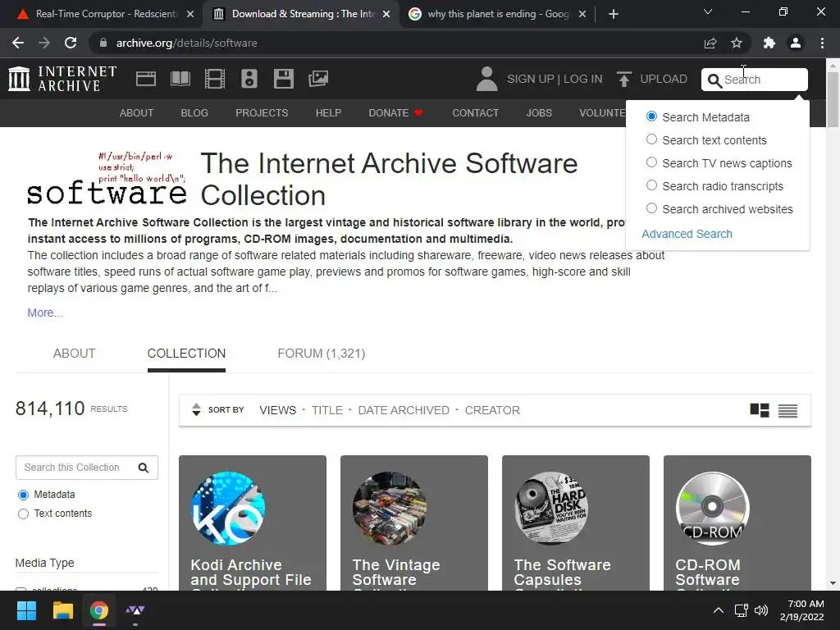Open the CD-ROM Software collection tile
840x630 pixels.
(x=737, y=523)
